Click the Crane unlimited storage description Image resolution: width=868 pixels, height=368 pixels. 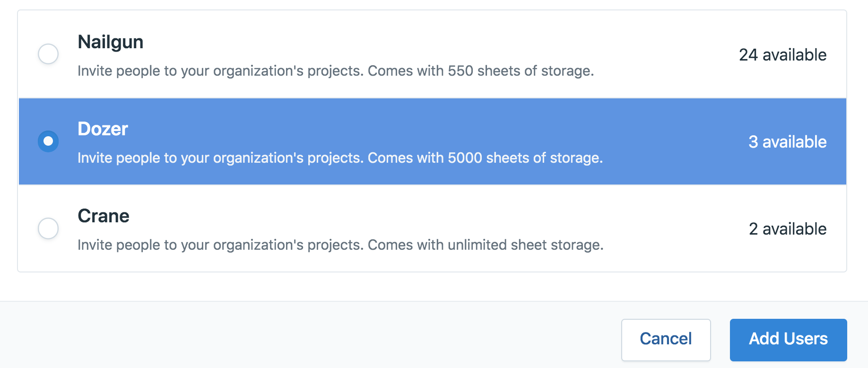click(340, 245)
